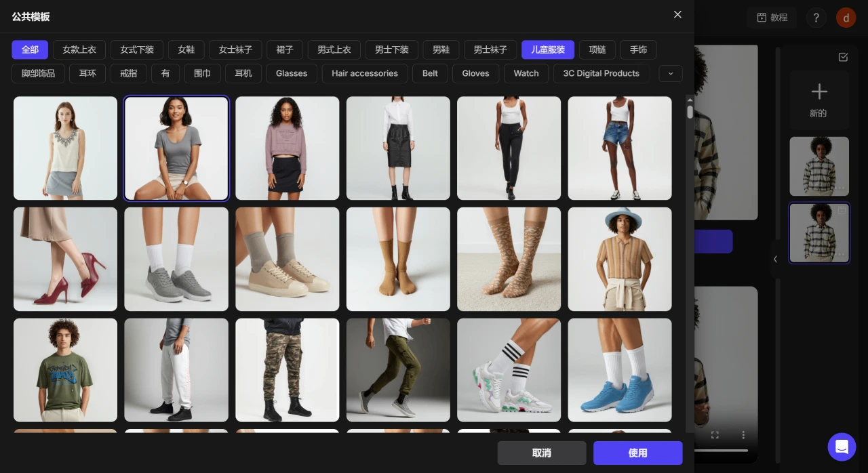Close the 公共模板 dialog with X
The height and width of the screenshot is (473, 868).
coord(677,15)
